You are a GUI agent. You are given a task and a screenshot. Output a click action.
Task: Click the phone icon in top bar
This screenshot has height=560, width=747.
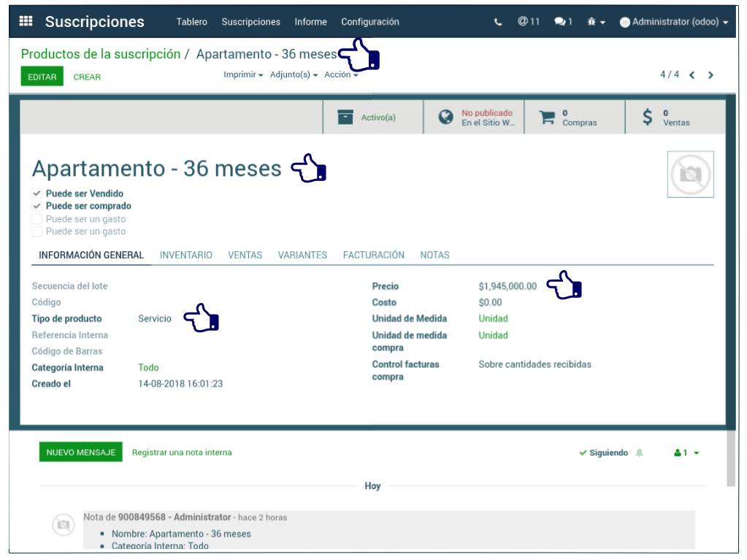498,22
